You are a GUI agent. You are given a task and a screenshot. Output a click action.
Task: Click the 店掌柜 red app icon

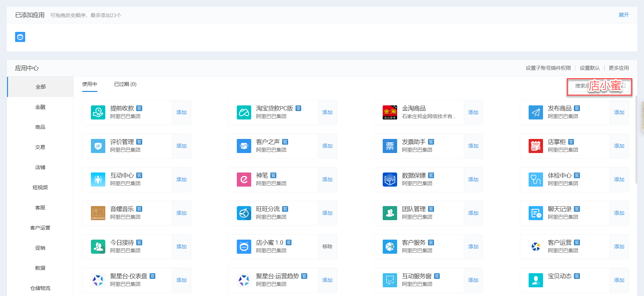[x=536, y=146]
